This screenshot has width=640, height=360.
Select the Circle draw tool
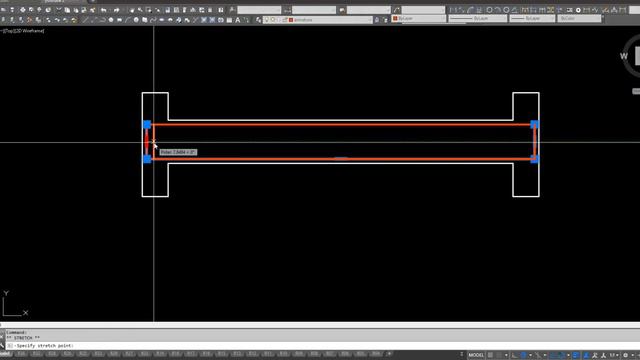coord(136,20)
